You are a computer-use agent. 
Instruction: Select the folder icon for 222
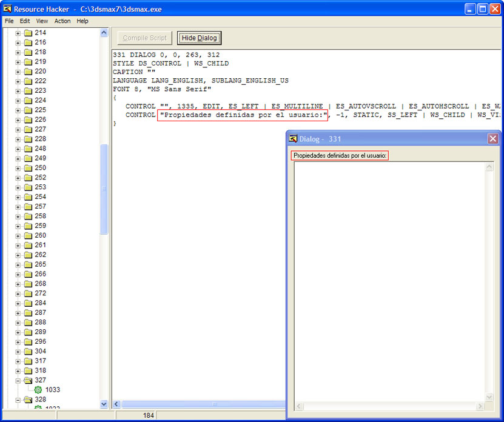[29, 81]
